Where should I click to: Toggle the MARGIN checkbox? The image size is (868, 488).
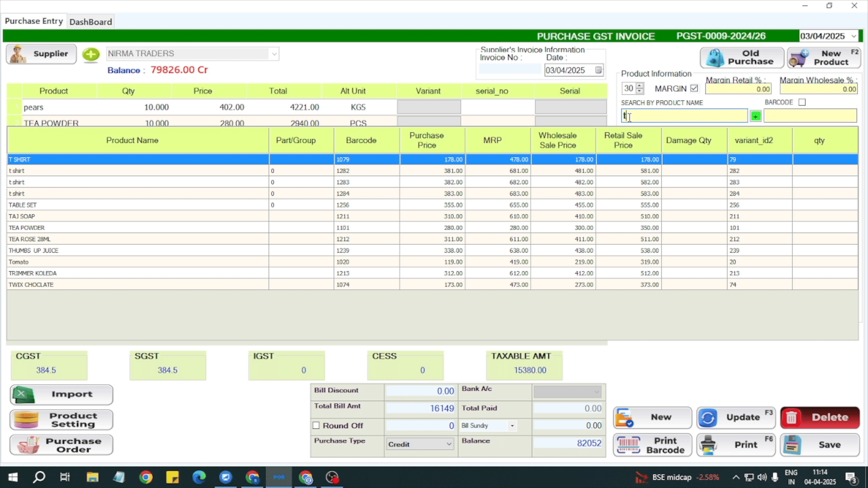(x=694, y=89)
